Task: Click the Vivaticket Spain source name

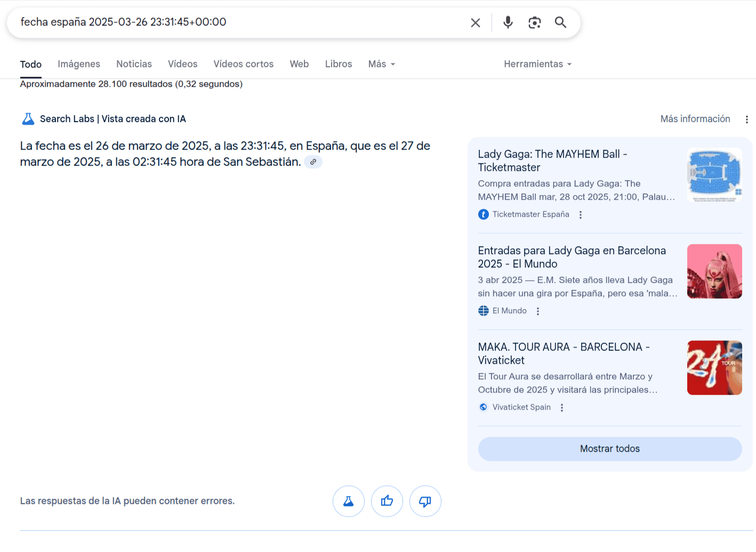Action: (521, 408)
